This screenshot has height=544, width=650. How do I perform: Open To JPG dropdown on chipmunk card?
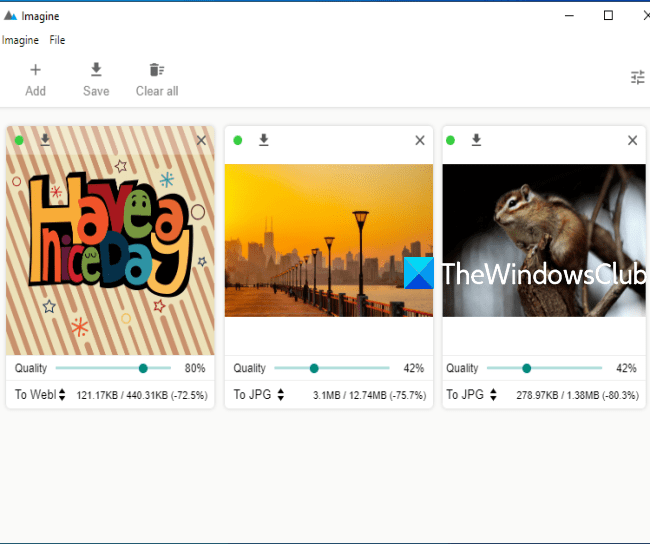coord(471,394)
